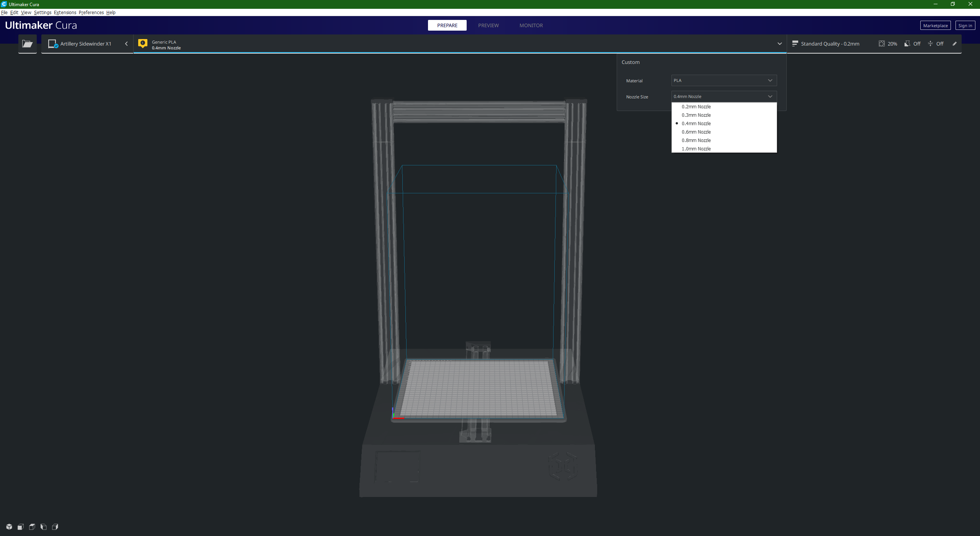The width and height of the screenshot is (980, 536).
Task: Select the 1.0mm Nozzle option
Action: click(724, 149)
